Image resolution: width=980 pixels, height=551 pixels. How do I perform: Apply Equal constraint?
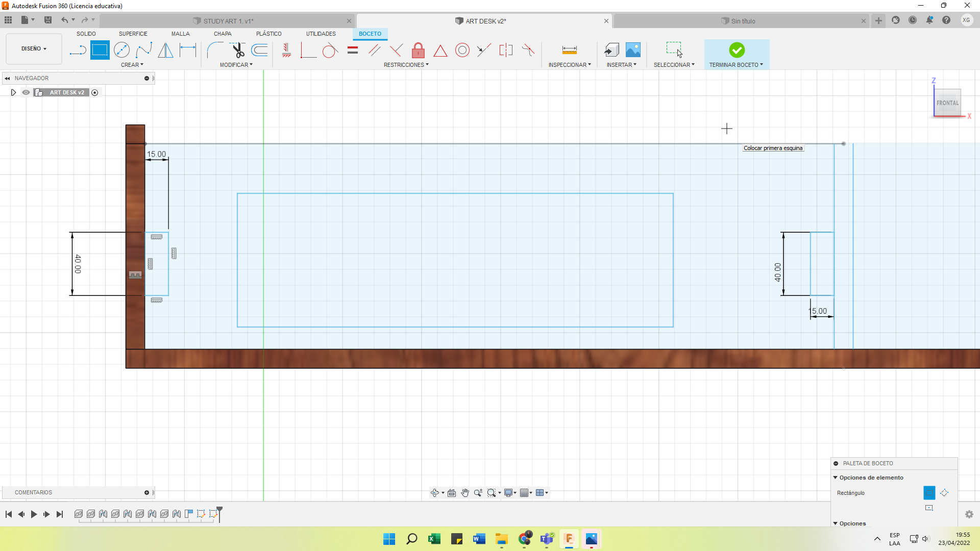(353, 50)
